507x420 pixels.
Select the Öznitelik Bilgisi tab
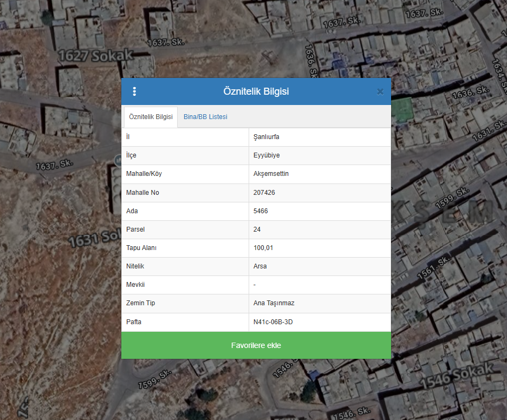[x=151, y=117]
